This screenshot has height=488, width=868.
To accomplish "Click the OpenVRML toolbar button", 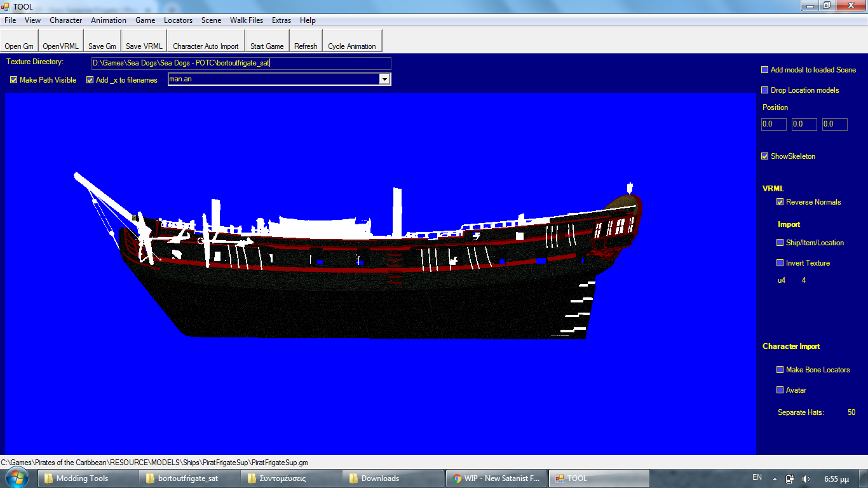I will click(60, 41).
